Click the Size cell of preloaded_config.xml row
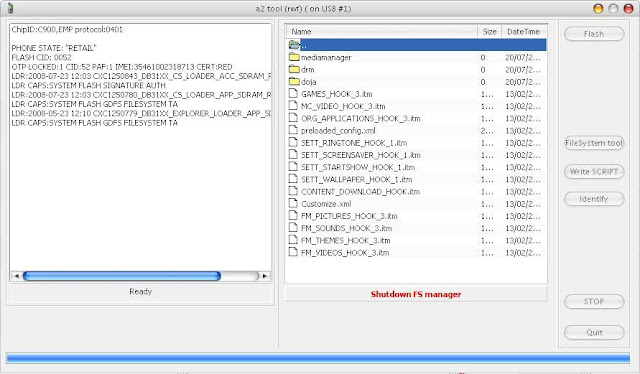This screenshot has height=374, width=640. [x=487, y=131]
